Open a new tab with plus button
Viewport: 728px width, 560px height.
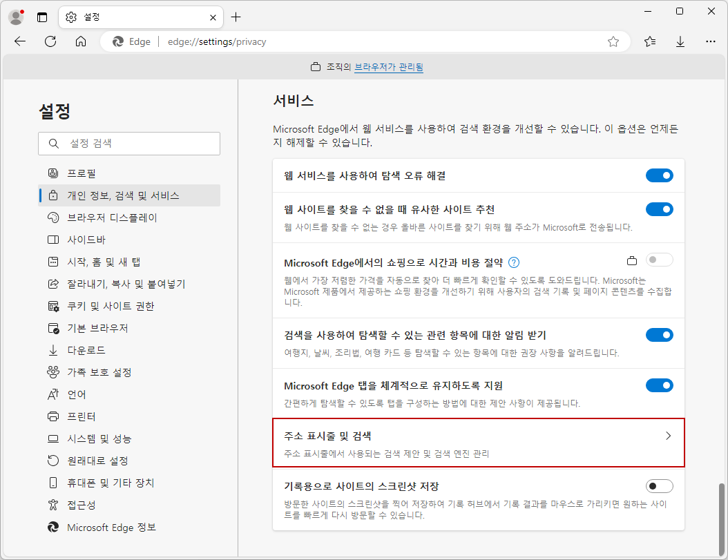(x=236, y=17)
